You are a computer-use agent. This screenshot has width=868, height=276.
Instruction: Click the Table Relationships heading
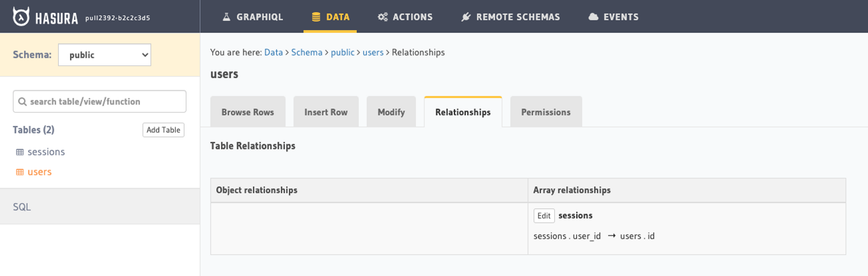click(253, 146)
